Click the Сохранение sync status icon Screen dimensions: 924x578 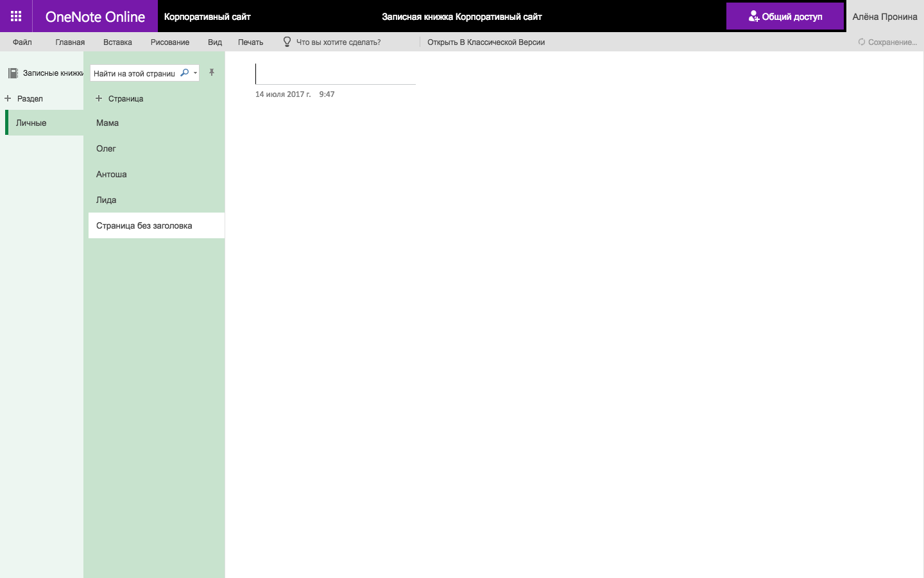[x=860, y=42]
